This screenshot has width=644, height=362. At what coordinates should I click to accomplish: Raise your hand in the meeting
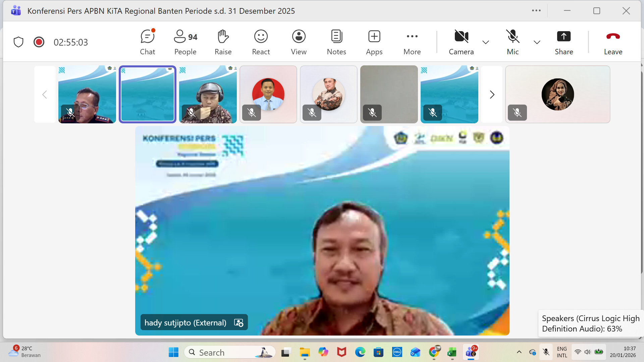[223, 42]
